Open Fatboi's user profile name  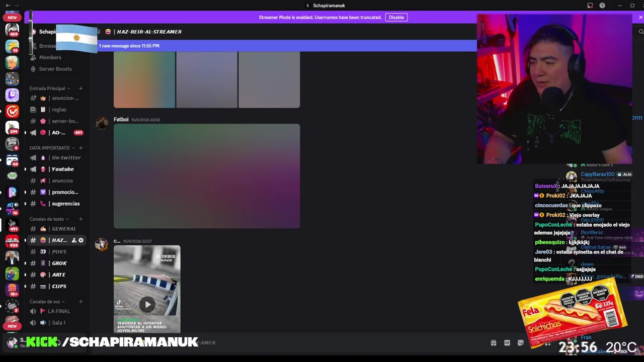[x=121, y=120]
